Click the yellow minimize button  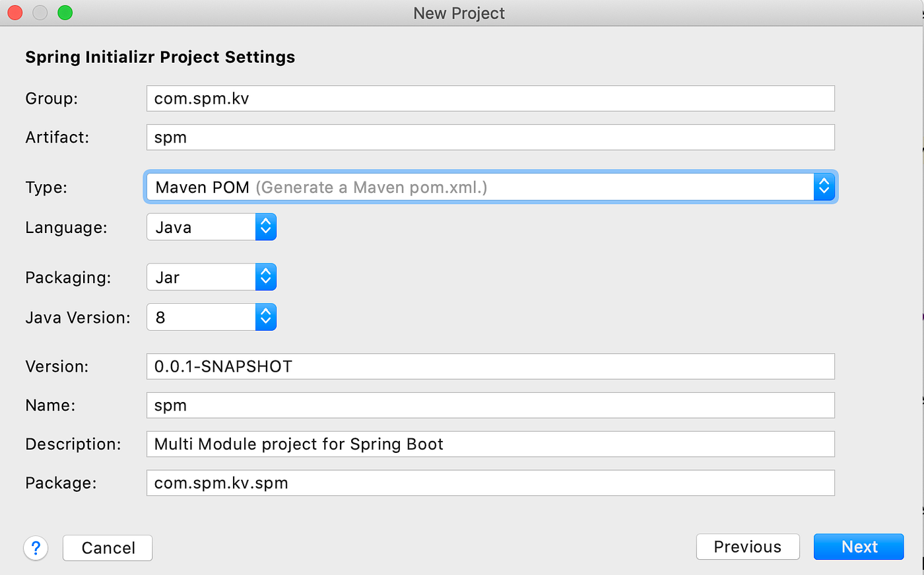(40, 13)
